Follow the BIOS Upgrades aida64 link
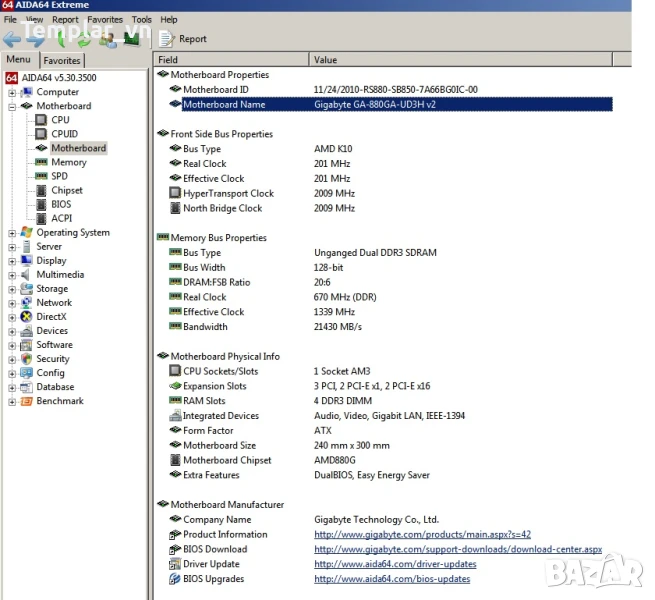The image size is (655, 600). [391, 579]
